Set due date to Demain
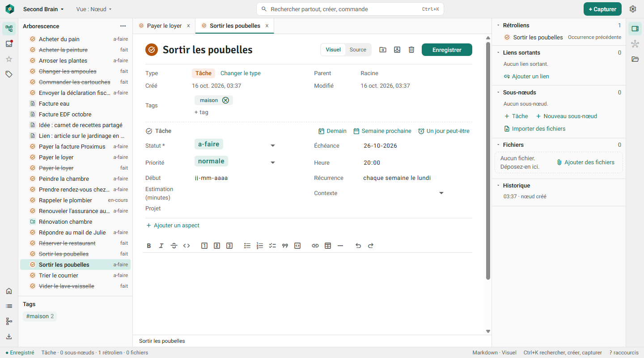 (332, 131)
